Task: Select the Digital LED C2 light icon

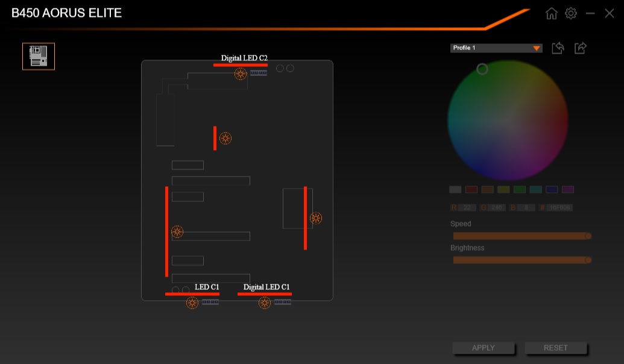Action: [241, 74]
